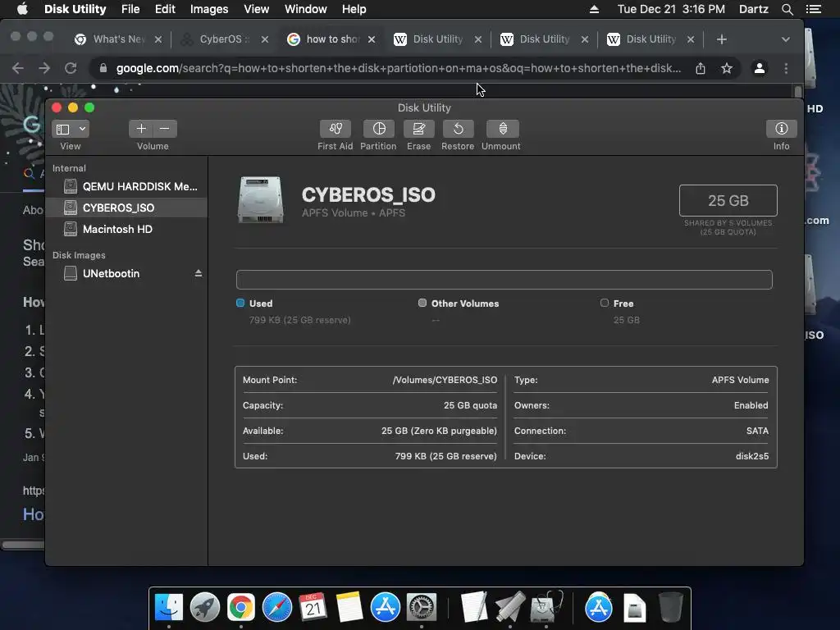Add a volume with the plus button
The width and height of the screenshot is (840, 630).
click(141, 129)
